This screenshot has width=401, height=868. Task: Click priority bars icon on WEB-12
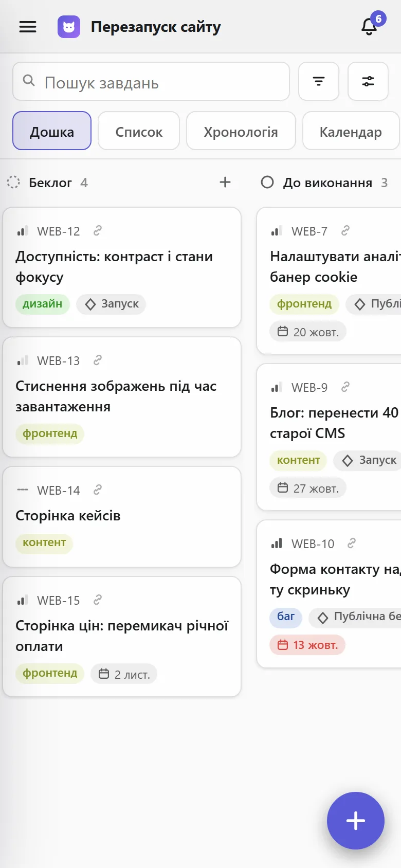tap(22, 231)
